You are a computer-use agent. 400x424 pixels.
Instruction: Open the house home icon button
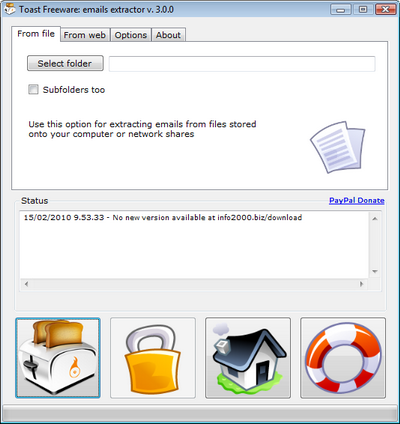(248, 358)
